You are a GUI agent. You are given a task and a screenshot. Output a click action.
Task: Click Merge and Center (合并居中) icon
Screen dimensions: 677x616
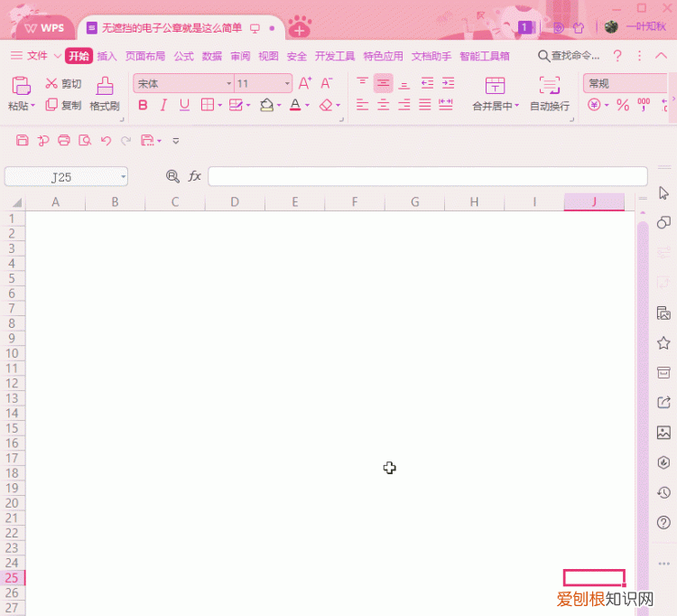(495, 86)
